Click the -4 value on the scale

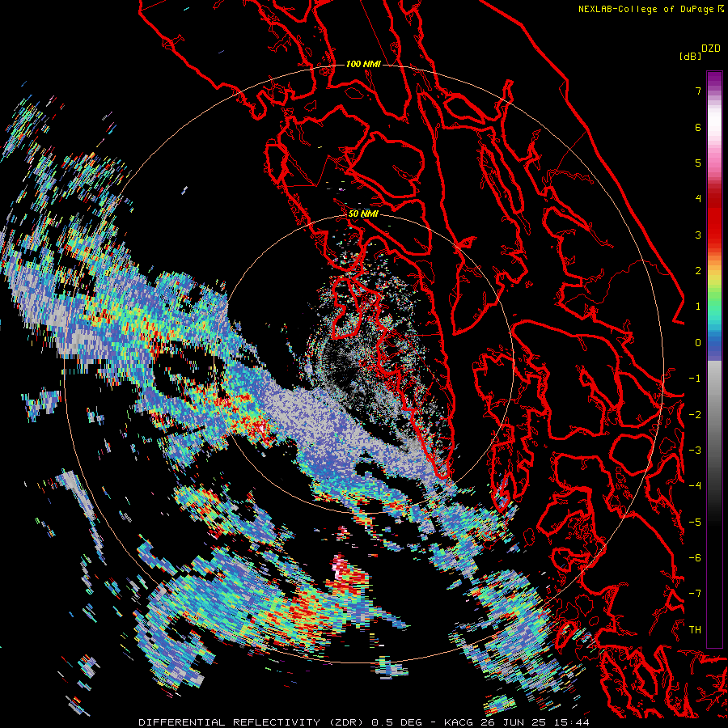point(695,486)
